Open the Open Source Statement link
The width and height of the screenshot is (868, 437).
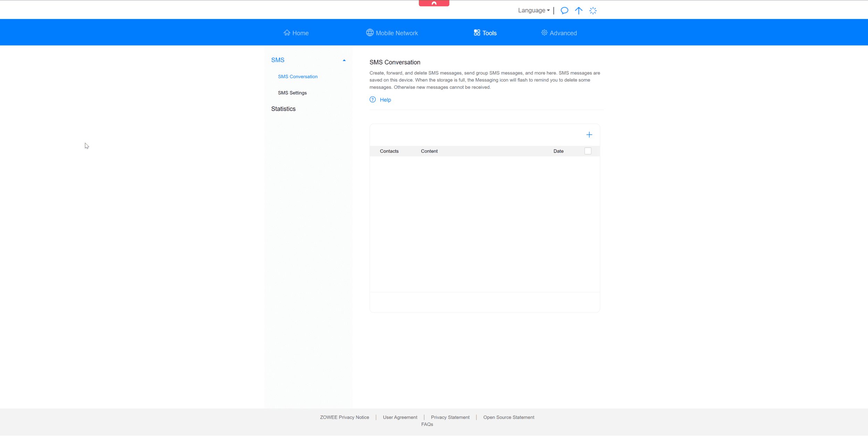click(508, 418)
